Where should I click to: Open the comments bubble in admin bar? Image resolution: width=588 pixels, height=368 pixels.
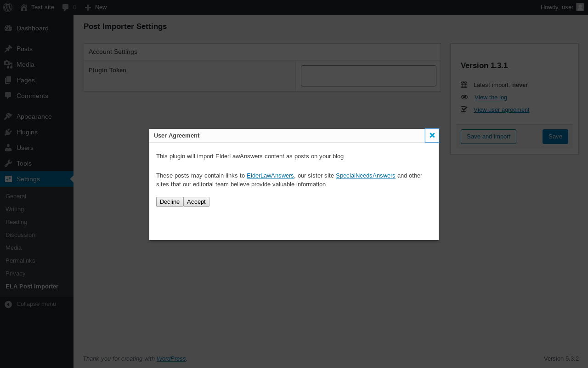[66, 7]
